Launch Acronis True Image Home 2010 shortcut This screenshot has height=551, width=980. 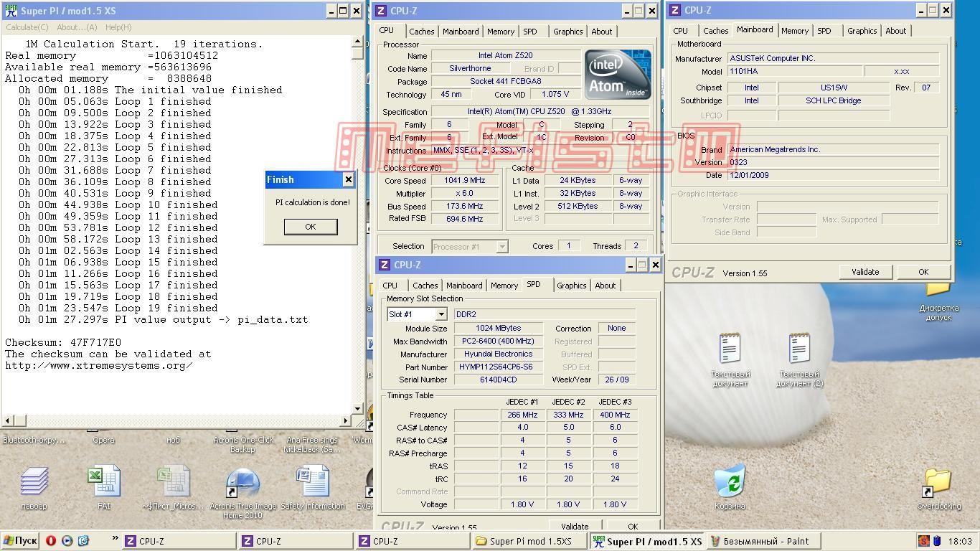pos(242,492)
